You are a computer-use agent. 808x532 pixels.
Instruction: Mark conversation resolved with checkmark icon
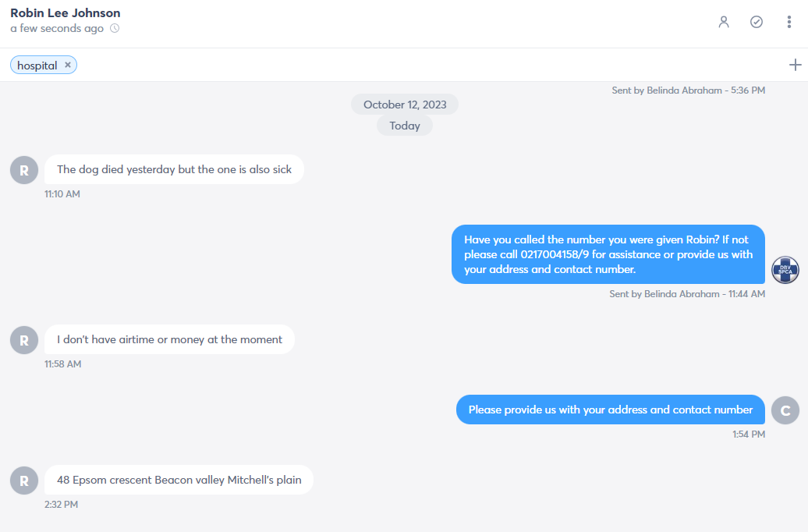click(756, 22)
